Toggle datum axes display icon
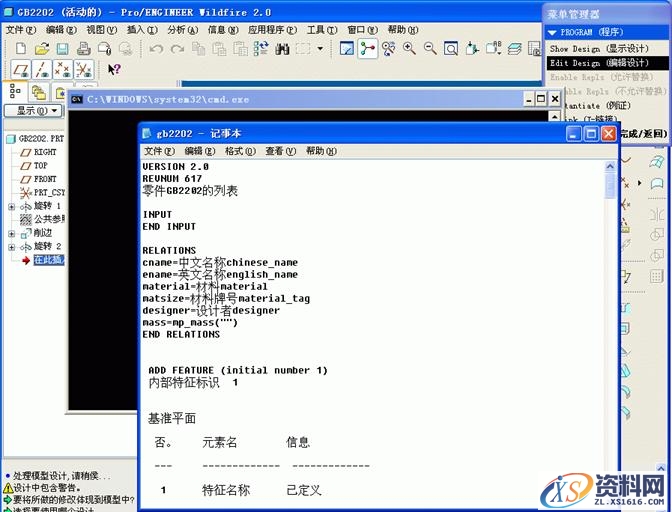Screen dimensions: 672x512 [x=41, y=69]
